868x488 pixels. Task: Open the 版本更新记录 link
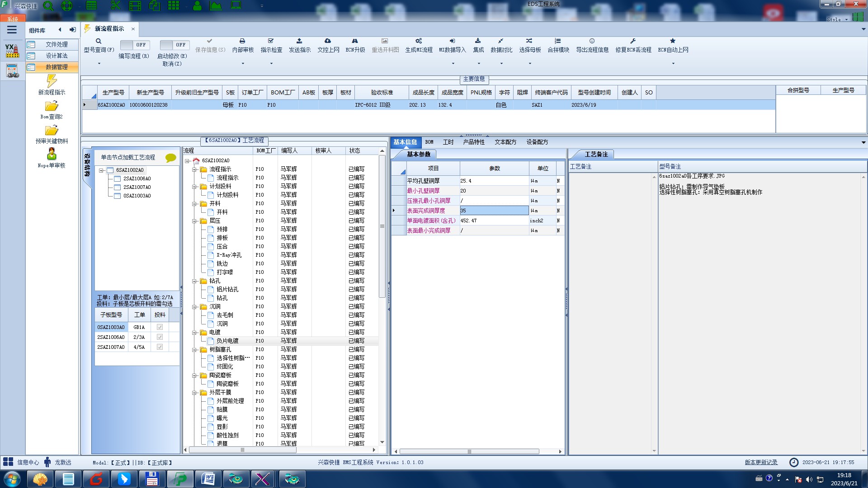point(761,462)
